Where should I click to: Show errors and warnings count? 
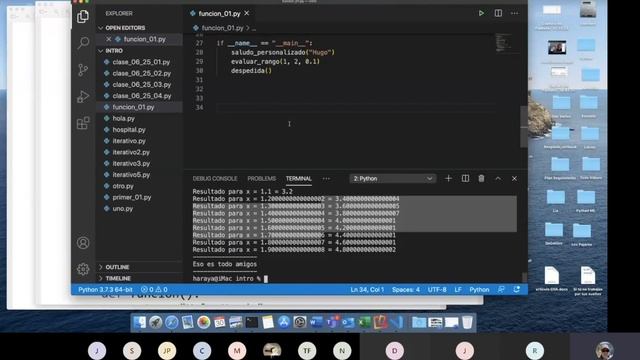tap(154, 289)
